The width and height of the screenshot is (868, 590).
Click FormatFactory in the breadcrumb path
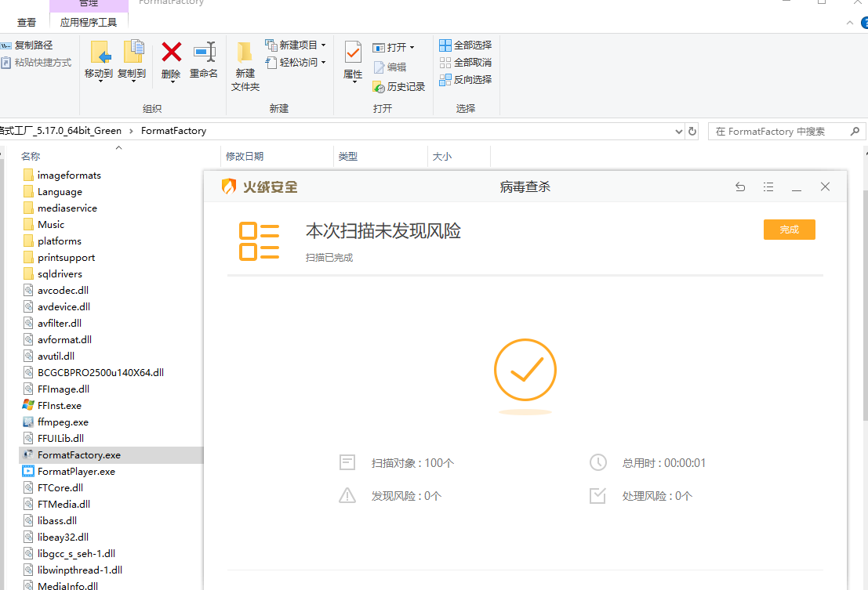click(173, 131)
